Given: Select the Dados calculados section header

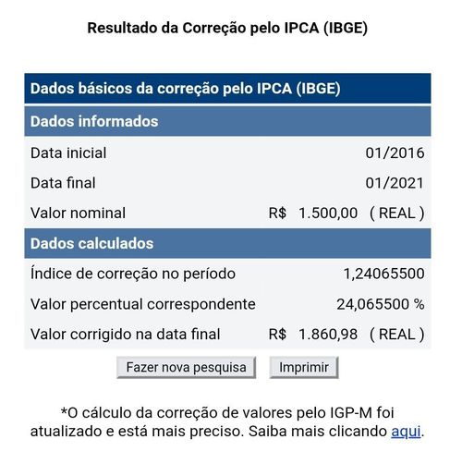Looking at the screenshot, I should coord(227,243).
